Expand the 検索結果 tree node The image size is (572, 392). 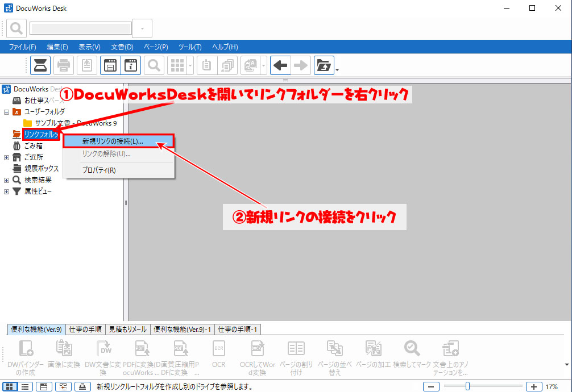pyautogui.click(x=7, y=180)
